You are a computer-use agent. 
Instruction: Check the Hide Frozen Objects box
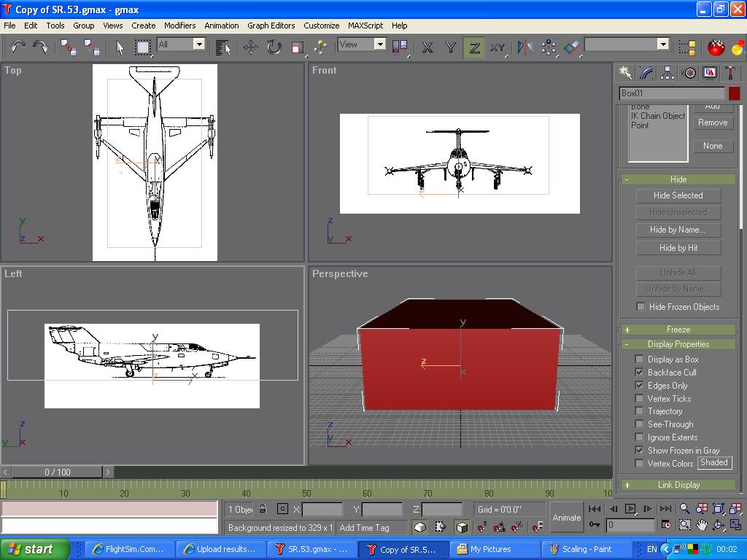click(x=640, y=307)
